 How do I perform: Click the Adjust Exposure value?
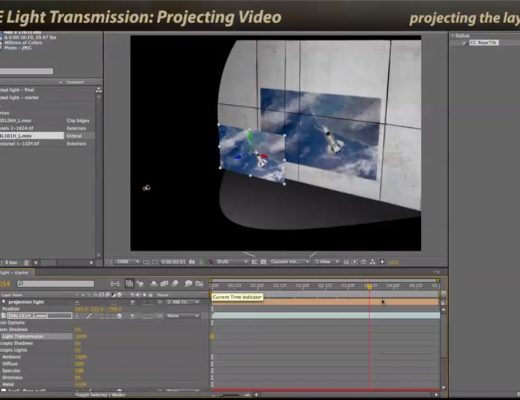pos(393,262)
